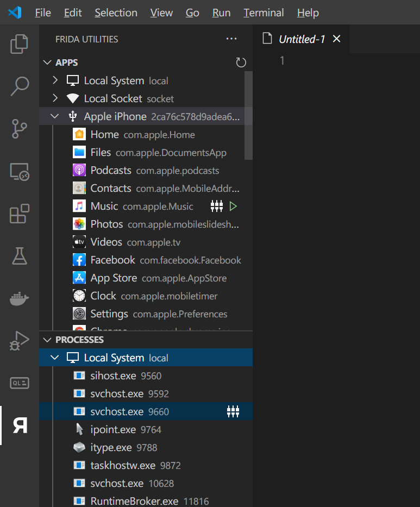Open Source Control view icon
The width and height of the screenshot is (420, 507).
click(20, 129)
